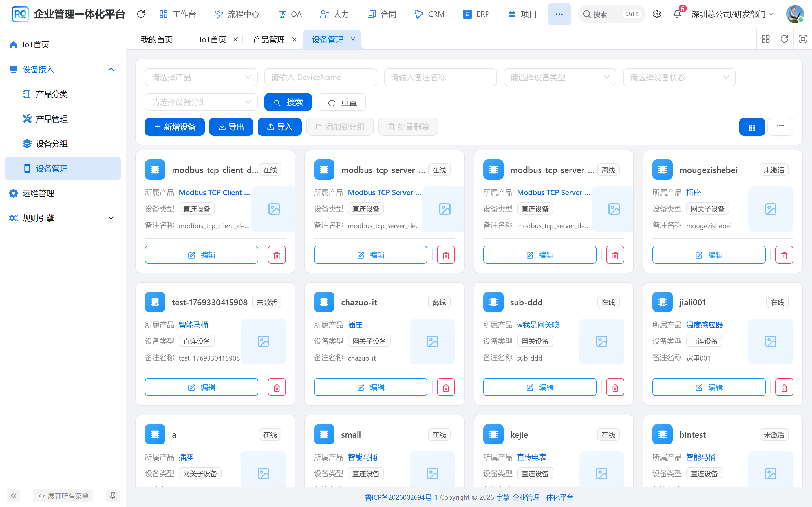Image resolution: width=812 pixels, height=507 pixels.
Task: Open the select product dropdown
Action: [201, 77]
